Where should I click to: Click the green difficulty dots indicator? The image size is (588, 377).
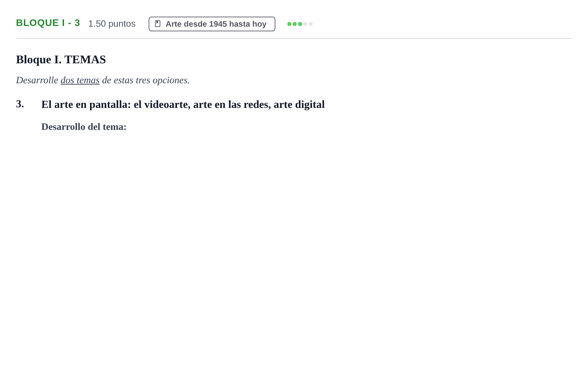click(x=300, y=24)
